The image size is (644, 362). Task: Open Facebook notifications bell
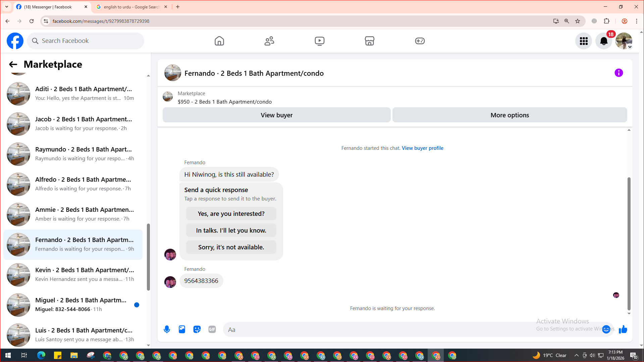[603, 41]
